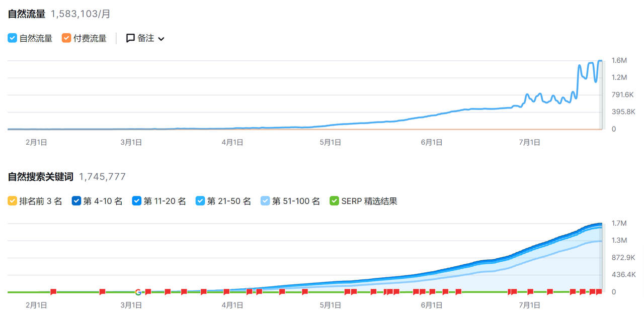Uncheck the 第 11-20 名 checkbox
Image resolution: width=644 pixels, height=314 pixels.
coord(137,201)
